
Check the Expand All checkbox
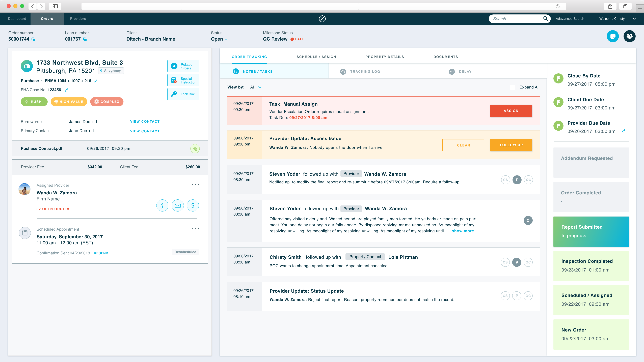(x=512, y=87)
